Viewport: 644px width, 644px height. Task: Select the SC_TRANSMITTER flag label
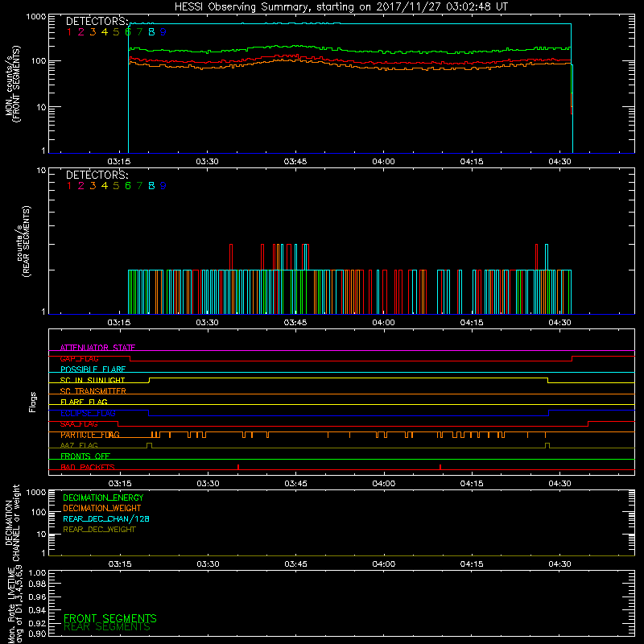click(93, 391)
